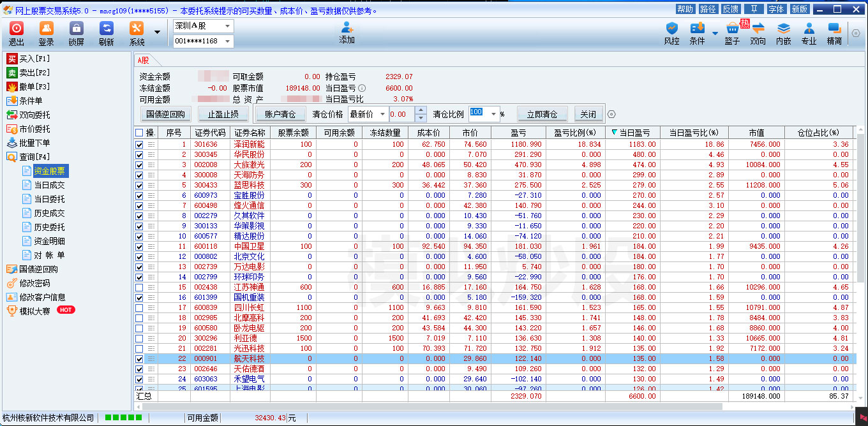The height and width of the screenshot is (426, 868).
Task: Click the 清仓价格 price input field
Action: (401, 114)
